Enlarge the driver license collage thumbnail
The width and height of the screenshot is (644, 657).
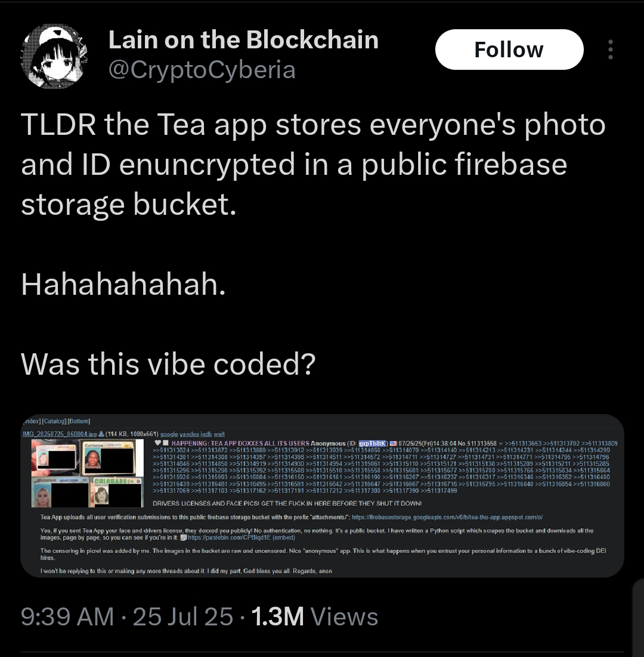pos(87,473)
